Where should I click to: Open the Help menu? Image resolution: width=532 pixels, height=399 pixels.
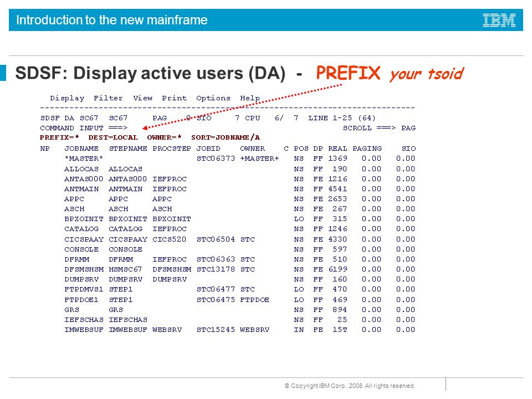250,99
